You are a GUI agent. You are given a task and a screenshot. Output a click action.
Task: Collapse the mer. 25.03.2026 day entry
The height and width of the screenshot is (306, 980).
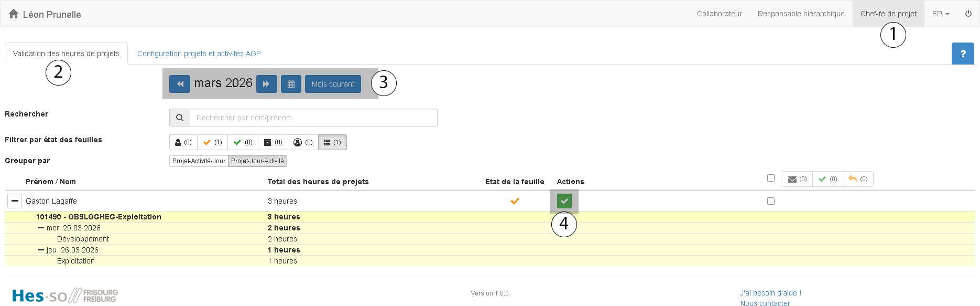coord(41,228)
